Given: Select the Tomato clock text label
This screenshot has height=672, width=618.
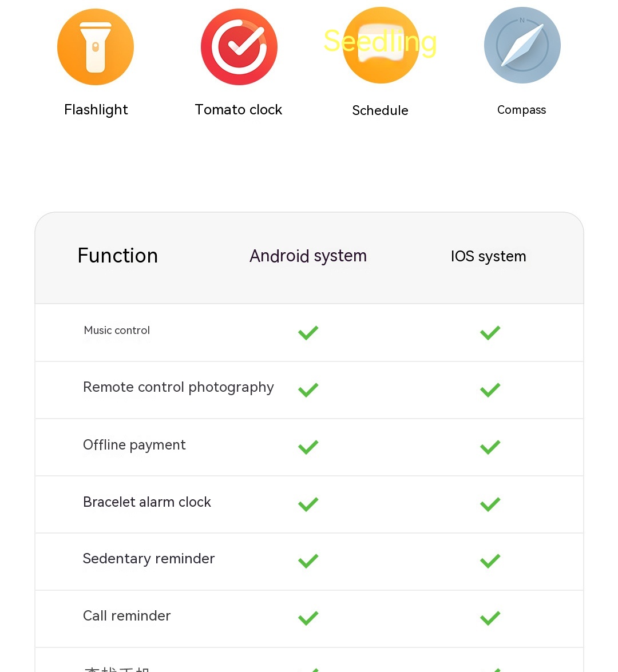Looking at the screenshot, I should [x=239, y=110].
